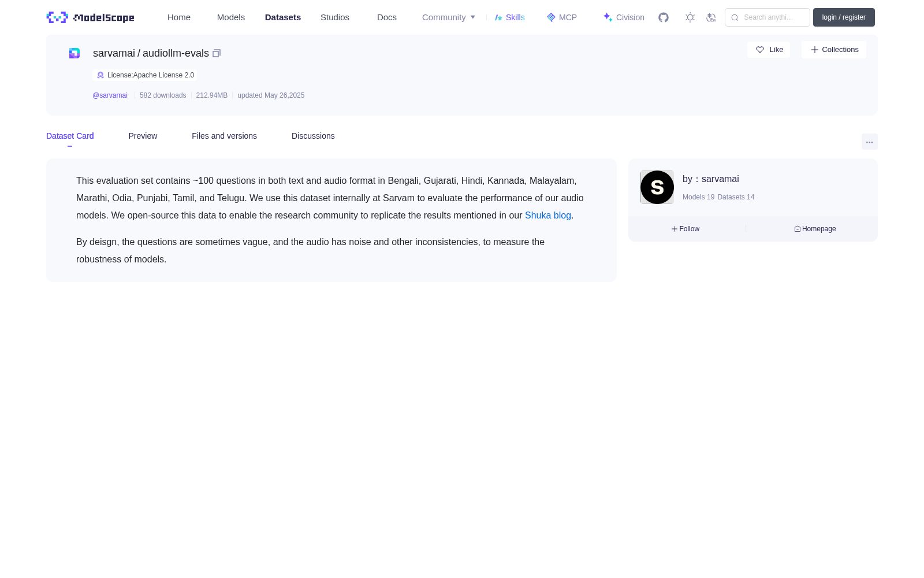Click the 582 downloads text

click(163, 95)
